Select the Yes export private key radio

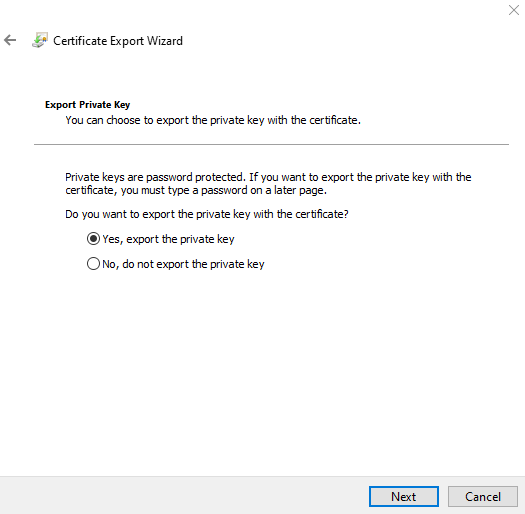pos(93,239)
